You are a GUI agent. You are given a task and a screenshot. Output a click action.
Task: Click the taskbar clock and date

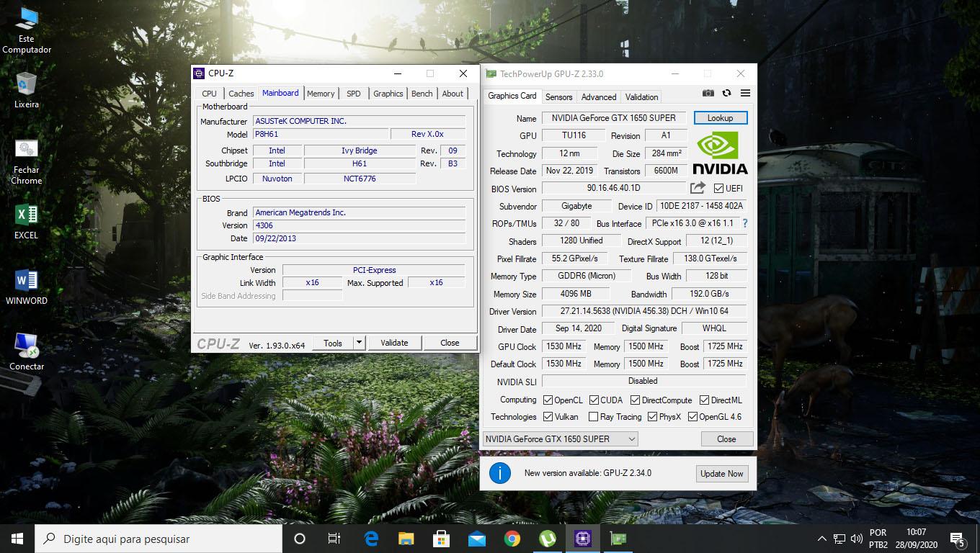pos(917,539)
